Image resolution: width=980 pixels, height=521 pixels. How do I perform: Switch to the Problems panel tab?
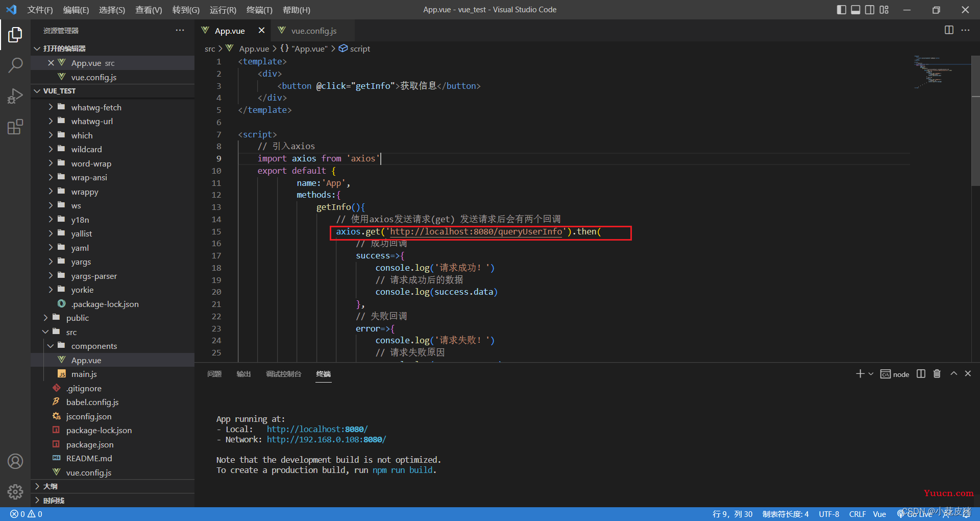[214, 374]
